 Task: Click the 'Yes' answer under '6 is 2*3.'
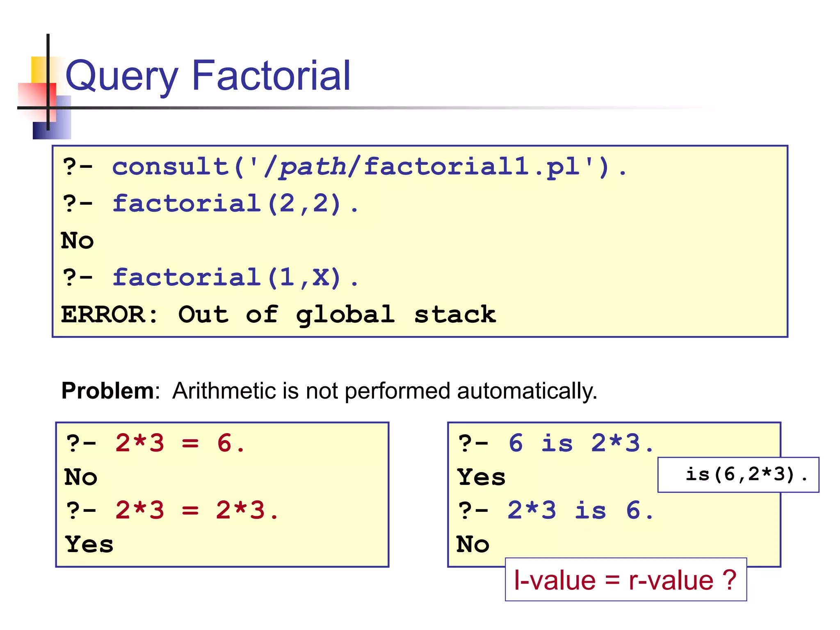click(482, 477)
